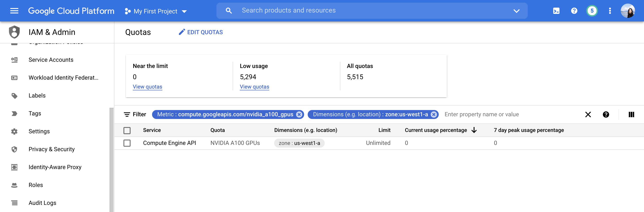Image resolution: width=644 pixels, height=212 pixels.
Task: Remove the zone:us-west1-a dimension filter chip
Action: [x=434, y=114]
